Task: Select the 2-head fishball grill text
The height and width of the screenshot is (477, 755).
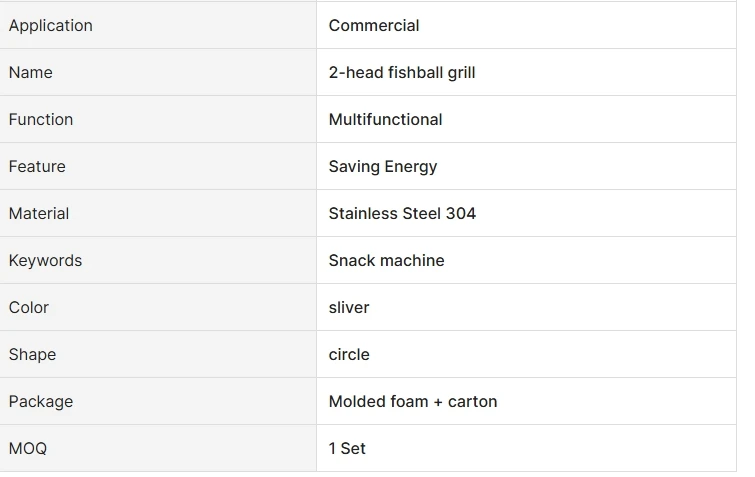Action: click(402, 73)
